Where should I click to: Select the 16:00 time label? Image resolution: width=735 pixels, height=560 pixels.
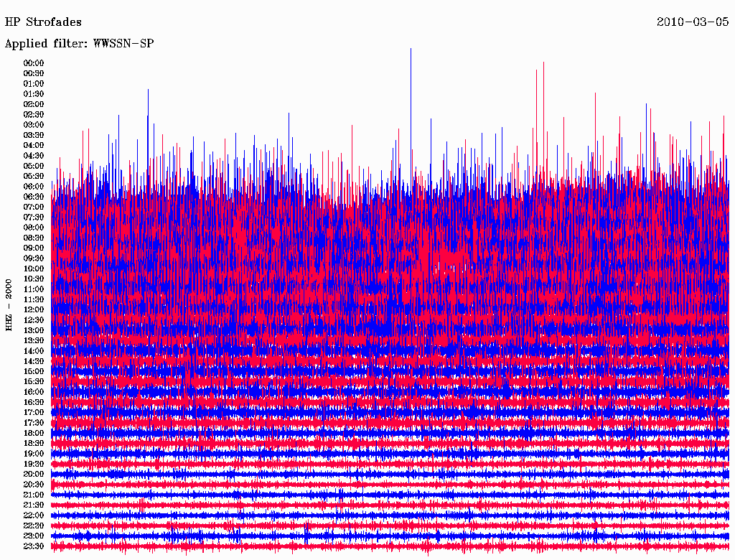pos(34,392)
